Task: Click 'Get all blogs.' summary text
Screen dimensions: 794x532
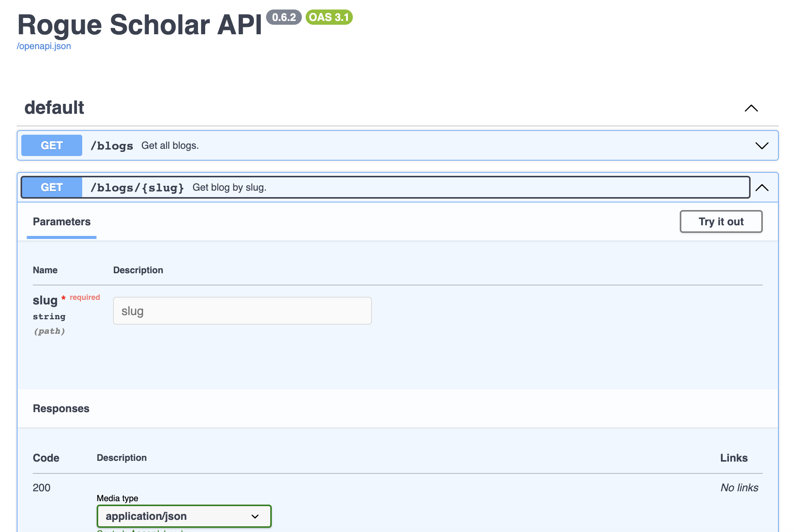Action: click(x=170, y=146)
